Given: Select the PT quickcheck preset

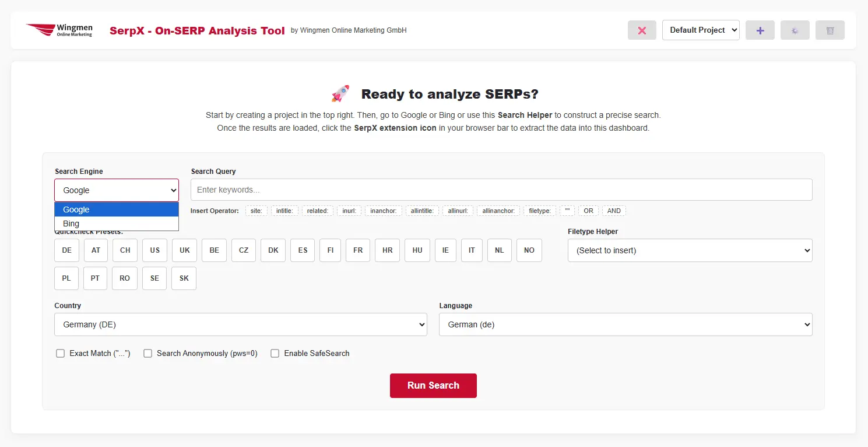Looking at the screenshot, I should tap(96, 278).
